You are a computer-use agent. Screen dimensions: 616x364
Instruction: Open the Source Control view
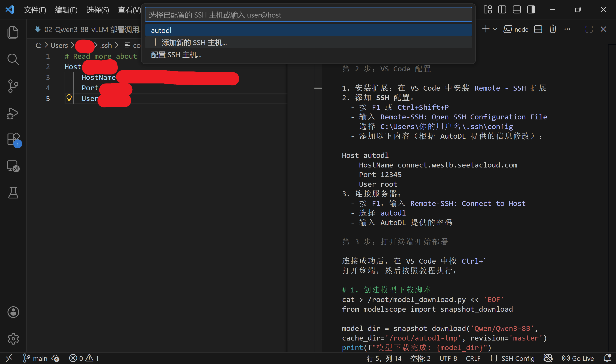pyautogui.click(x=13, y=86)
